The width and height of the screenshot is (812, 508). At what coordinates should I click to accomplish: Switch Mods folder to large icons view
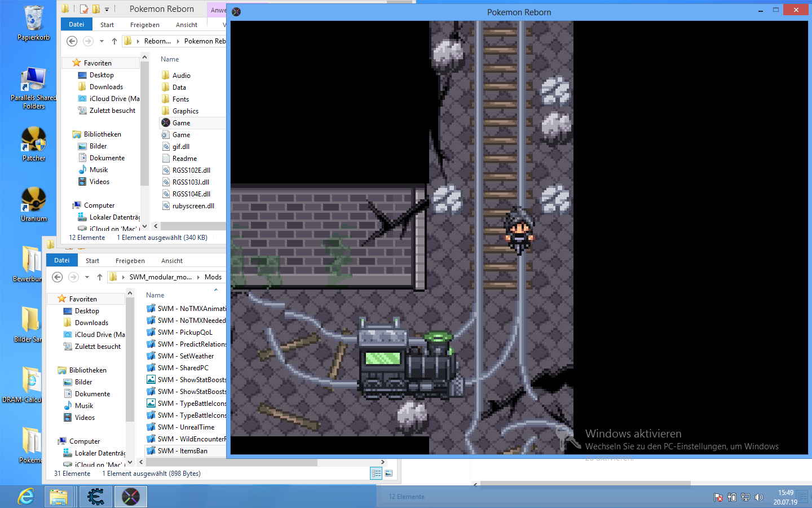[389, 474]
